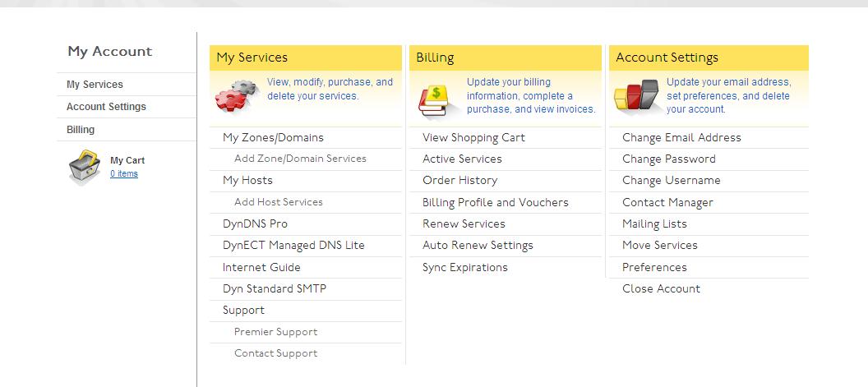Click the Billing books with dollar icon

pos(436,99)
